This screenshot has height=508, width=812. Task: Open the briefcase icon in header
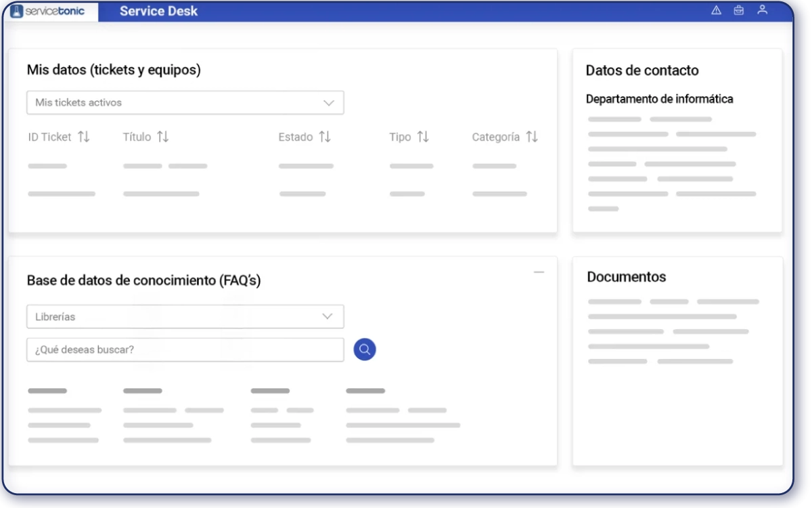739,10
